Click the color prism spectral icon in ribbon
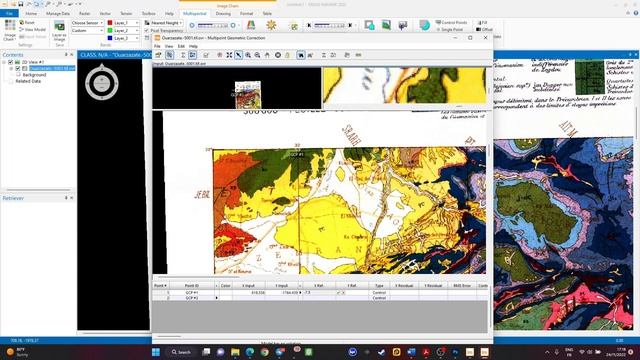Image resolution: width=640 pixels, height=360 pixels. click(x=251, y=25)
